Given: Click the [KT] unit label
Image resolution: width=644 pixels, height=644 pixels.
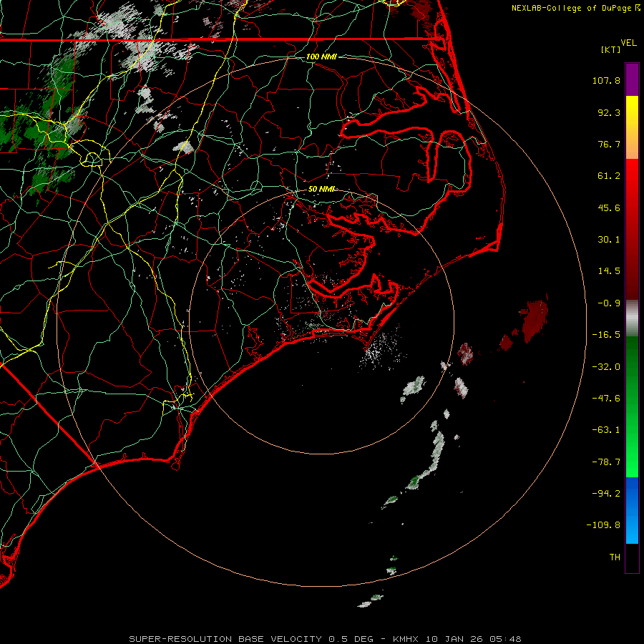Looking at the screenshot, I should click(611, 49).
